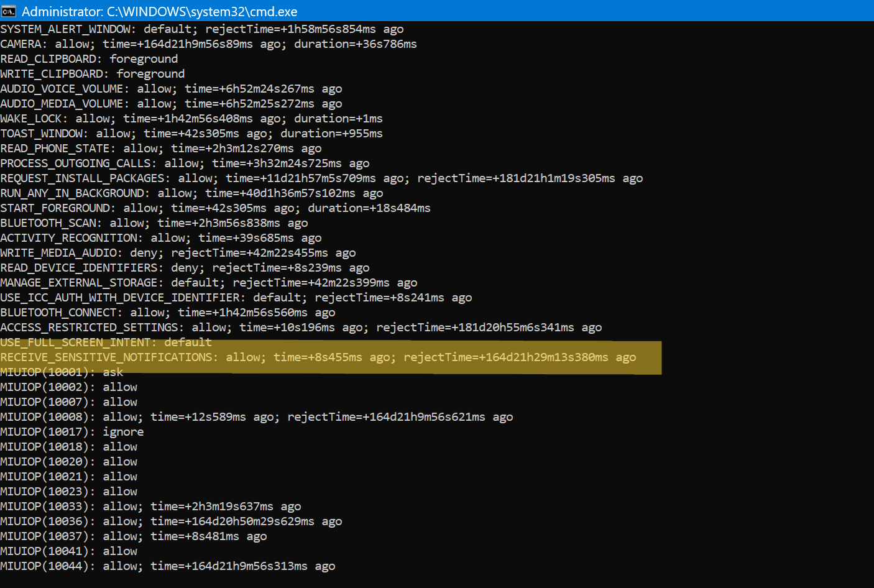Click the Administrator cmd.exe window title text

[159, 11]
